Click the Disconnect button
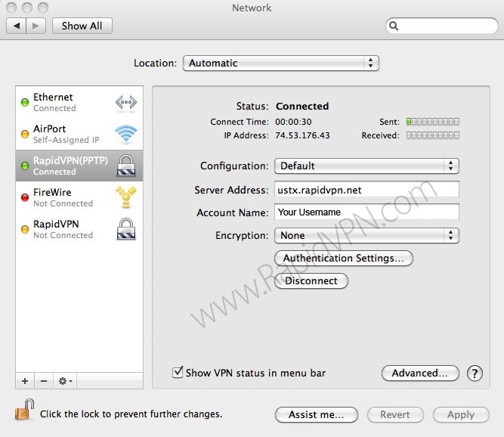Image resolution: width=504 pixels, height=437 pixels. [311, 281]
